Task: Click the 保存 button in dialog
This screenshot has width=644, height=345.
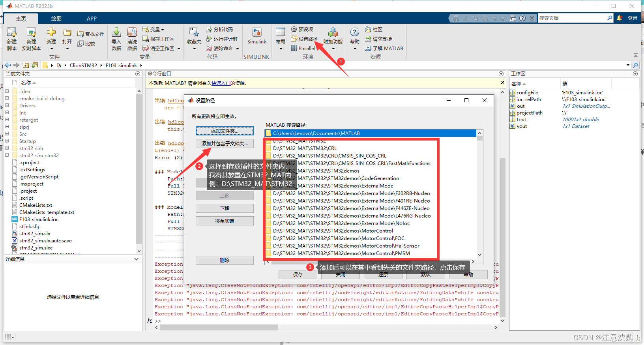Action: click(298, 274)
